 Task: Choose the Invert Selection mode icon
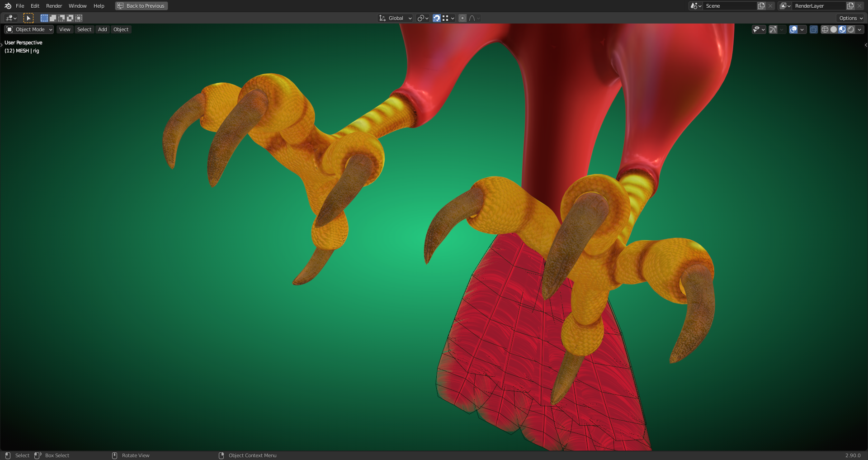[70, 18]
